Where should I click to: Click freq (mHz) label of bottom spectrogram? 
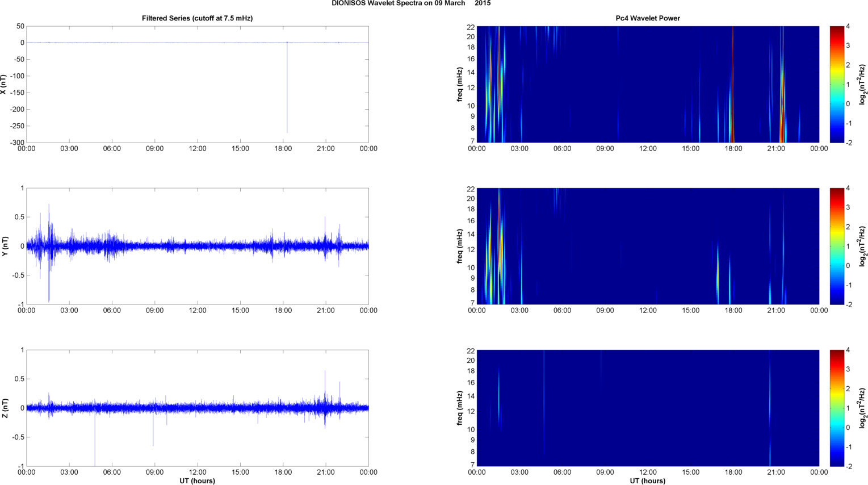click(460, 408)
